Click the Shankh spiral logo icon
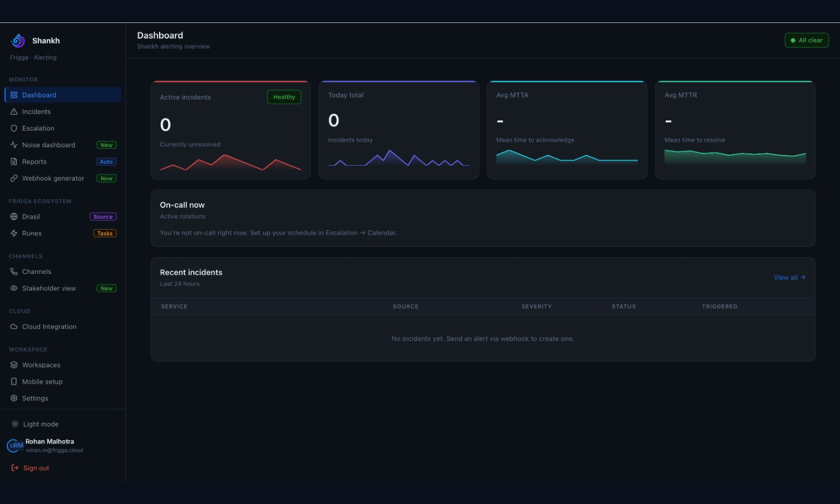The image size is (840, 504). 18,40
